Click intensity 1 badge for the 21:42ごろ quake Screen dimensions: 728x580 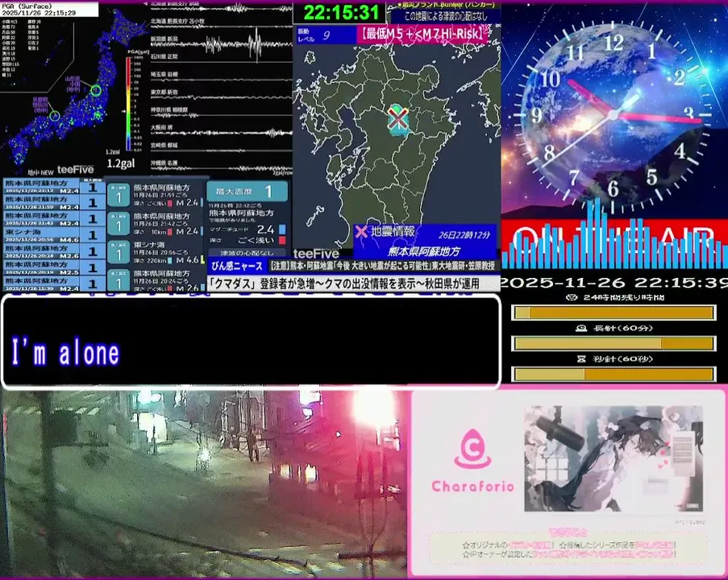click(x=119, y=224)
